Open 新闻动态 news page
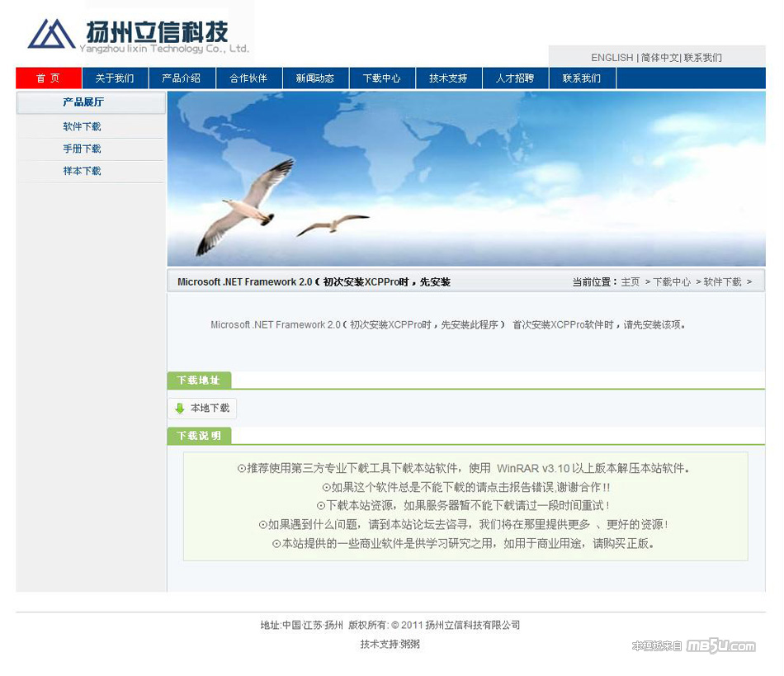The image size is (784, 676). (315, 78)
